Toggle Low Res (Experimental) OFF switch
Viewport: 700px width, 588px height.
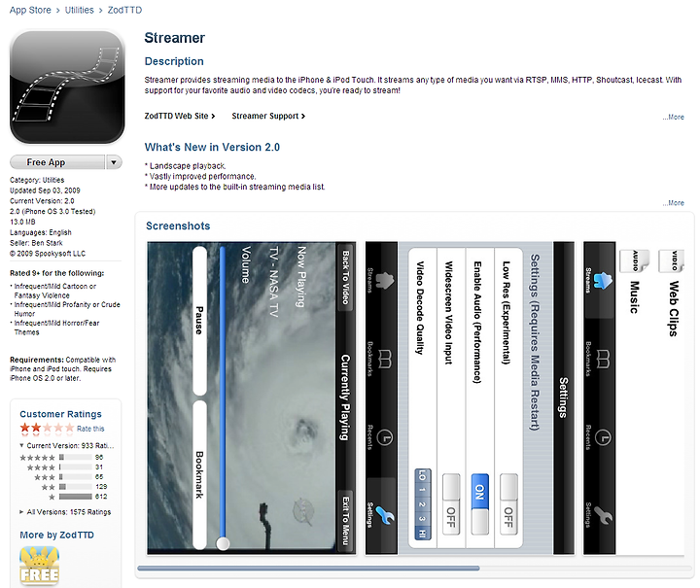pos(508,504)
